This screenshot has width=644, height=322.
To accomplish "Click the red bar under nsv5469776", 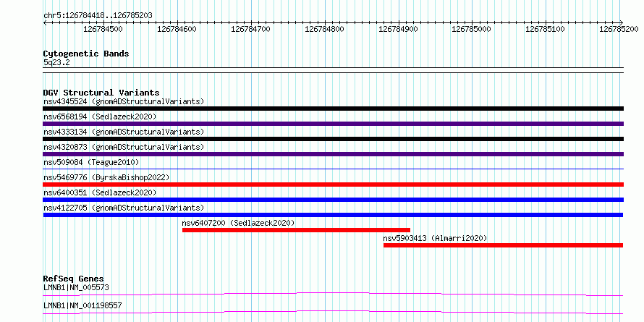I will click(333, 185).
